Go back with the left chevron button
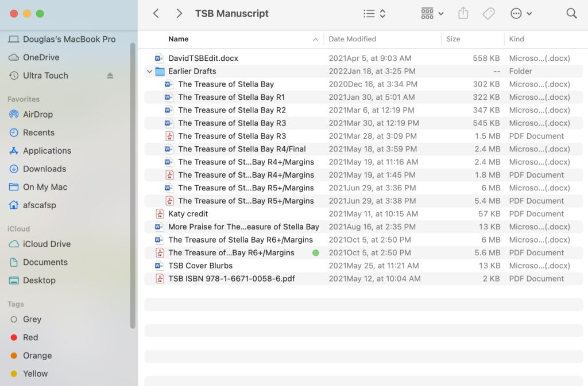 pyautogui.click(x=156, y=13)
